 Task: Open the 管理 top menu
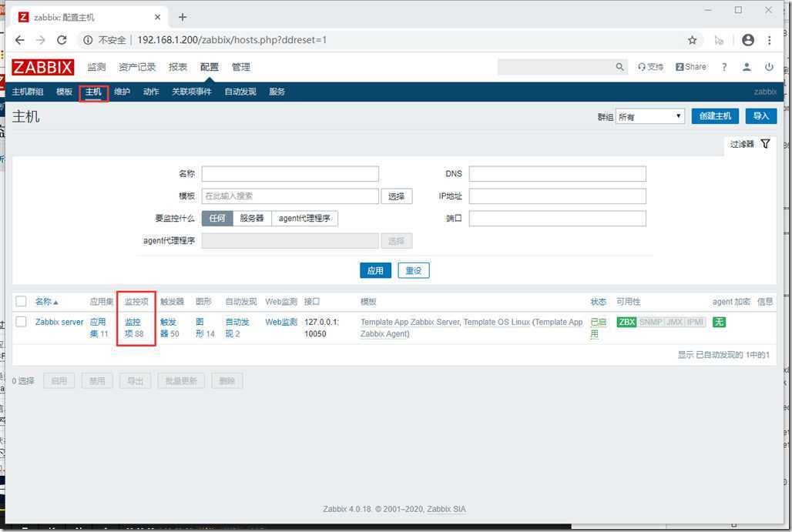click(x=241, y=67)
